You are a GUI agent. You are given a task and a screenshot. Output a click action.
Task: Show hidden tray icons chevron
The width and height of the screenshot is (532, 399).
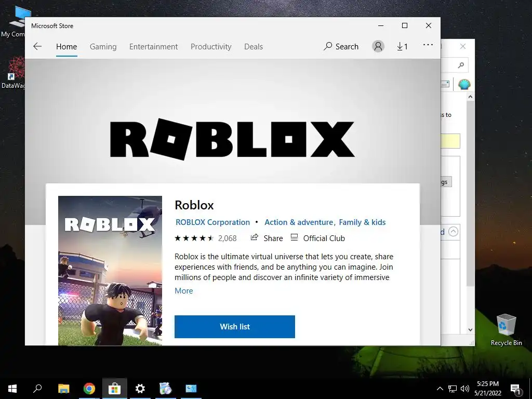440,389
